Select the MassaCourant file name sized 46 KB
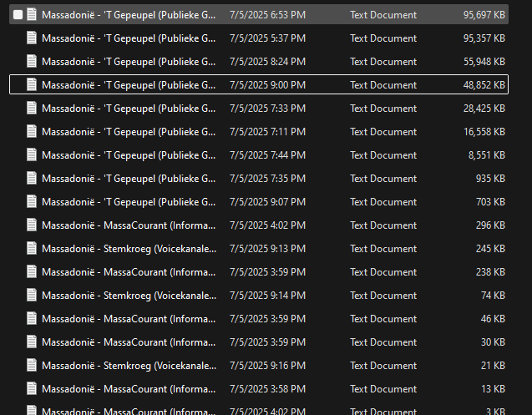 click(129, 319)
